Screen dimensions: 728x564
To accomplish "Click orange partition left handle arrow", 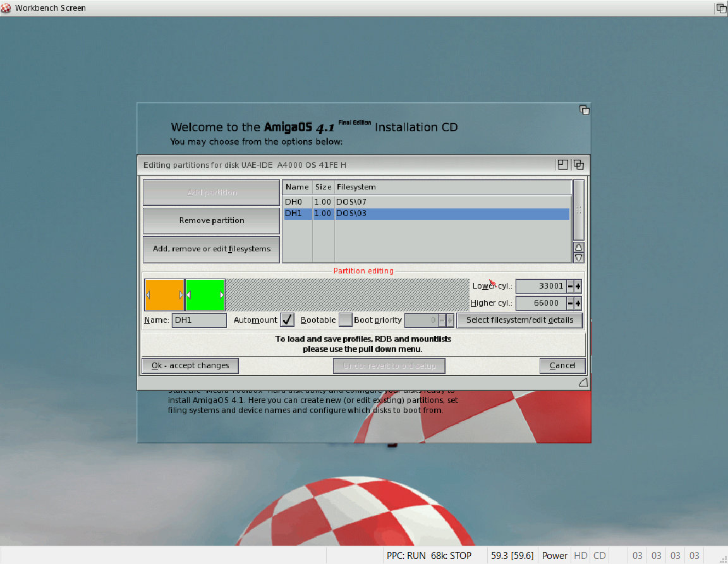I will pyautogui.click(x=148, y=295).
